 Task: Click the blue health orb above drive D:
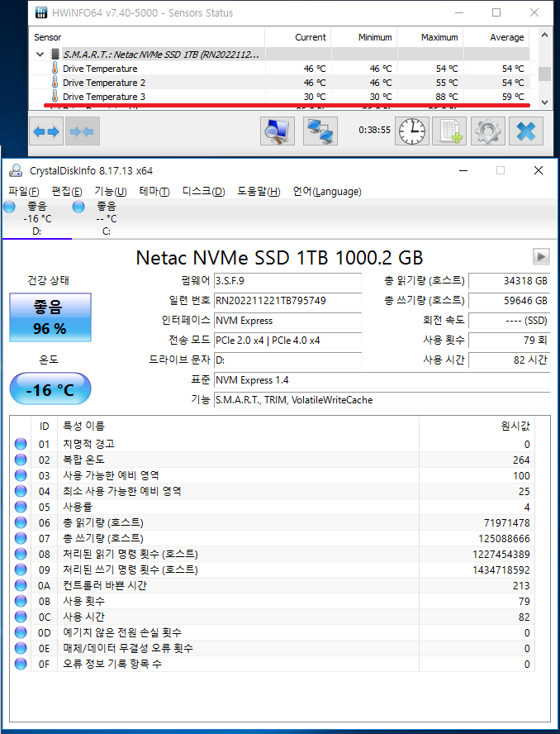coord(9,207)
